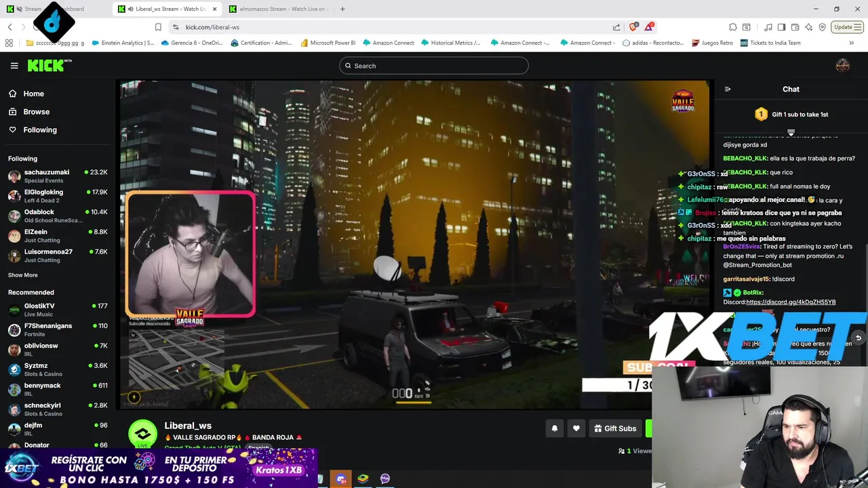Open Liberal_ws channel avatar
This screenshot has width=868, height=488.
tap(142, 434)
